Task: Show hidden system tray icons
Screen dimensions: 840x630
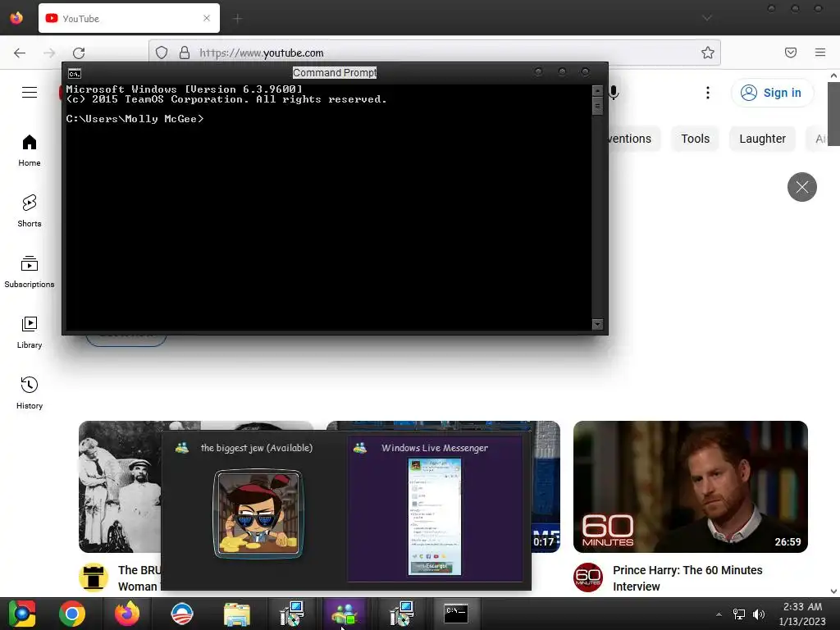Action: [x=719, y=614]
